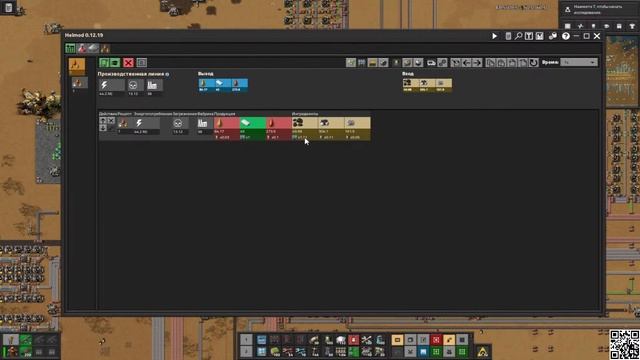Click the yellow warning triangle icon

tap(482, 351)
